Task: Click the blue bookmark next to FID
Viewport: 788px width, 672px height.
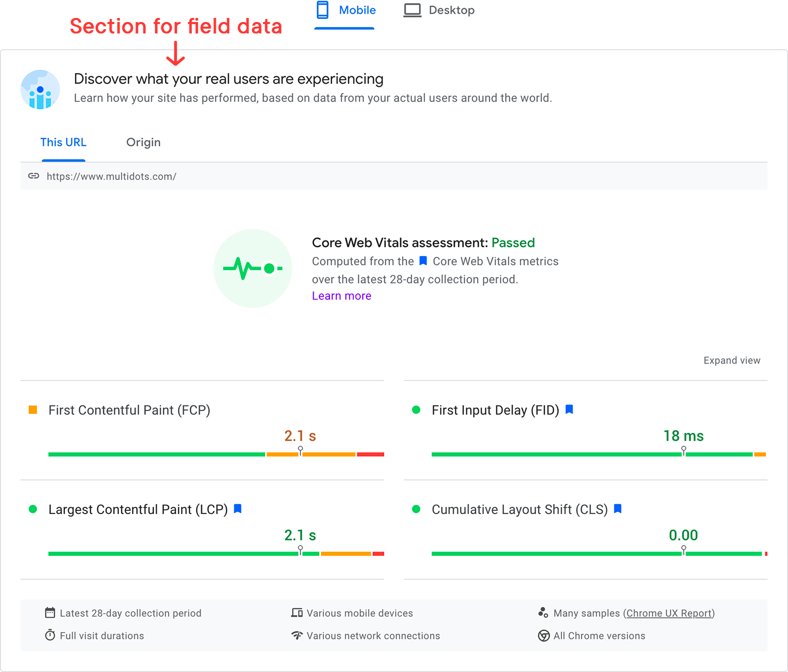Action: click(x=569, y=409)
